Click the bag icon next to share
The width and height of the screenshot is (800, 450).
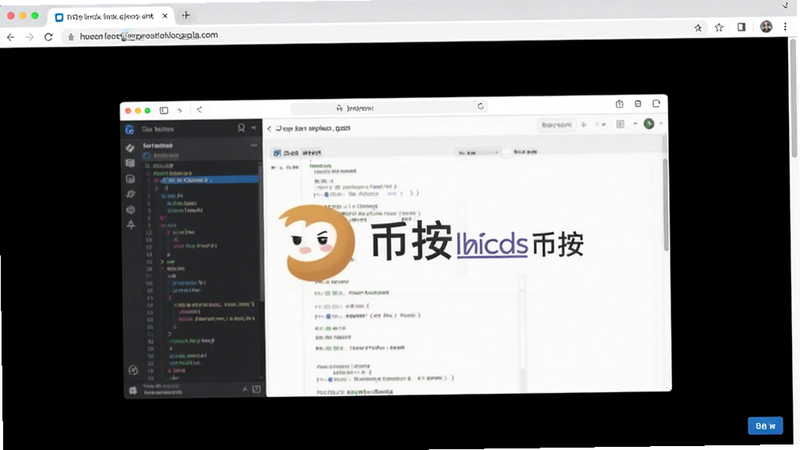click(638, 104)
